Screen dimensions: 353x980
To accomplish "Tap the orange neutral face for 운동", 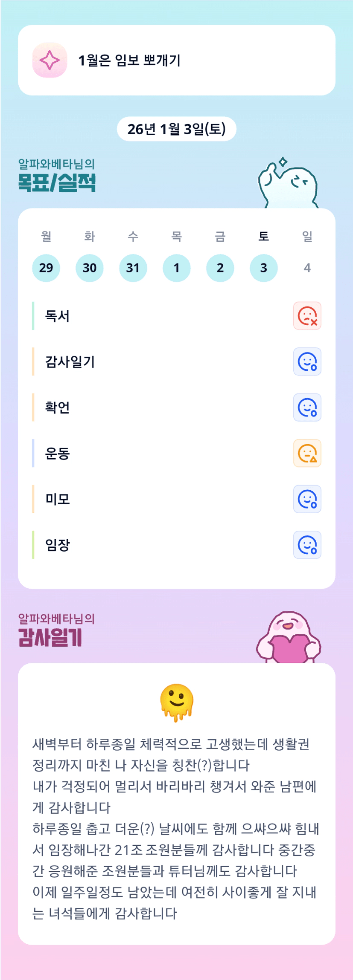I will click(307, 453).
